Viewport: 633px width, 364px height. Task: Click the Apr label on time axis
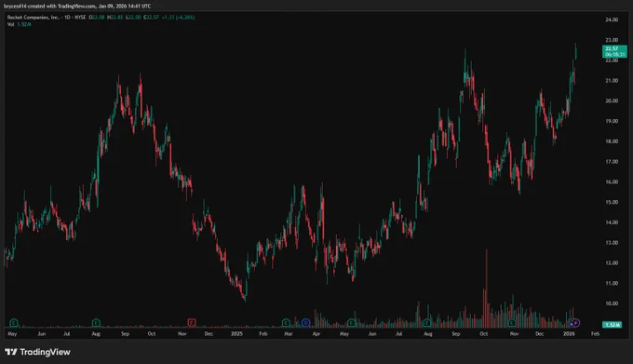pyautogui.click(x=316, y=333)
